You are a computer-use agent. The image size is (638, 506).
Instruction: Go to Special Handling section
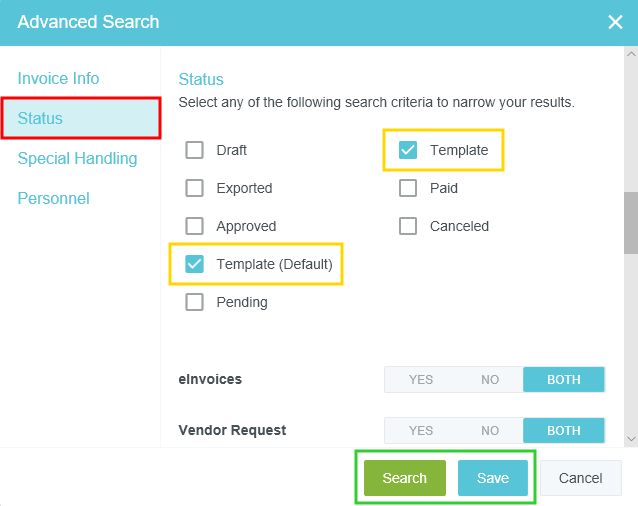point(77,158)
